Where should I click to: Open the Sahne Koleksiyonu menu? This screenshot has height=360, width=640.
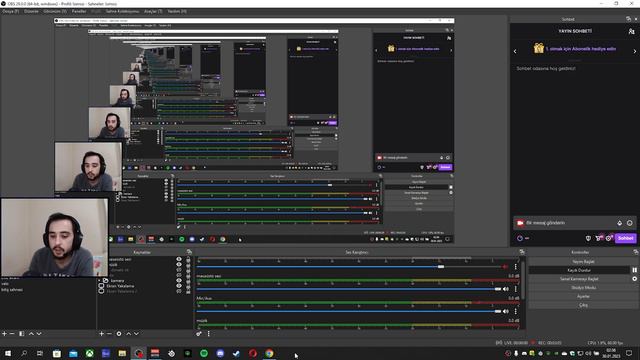(x=122, y=11)
